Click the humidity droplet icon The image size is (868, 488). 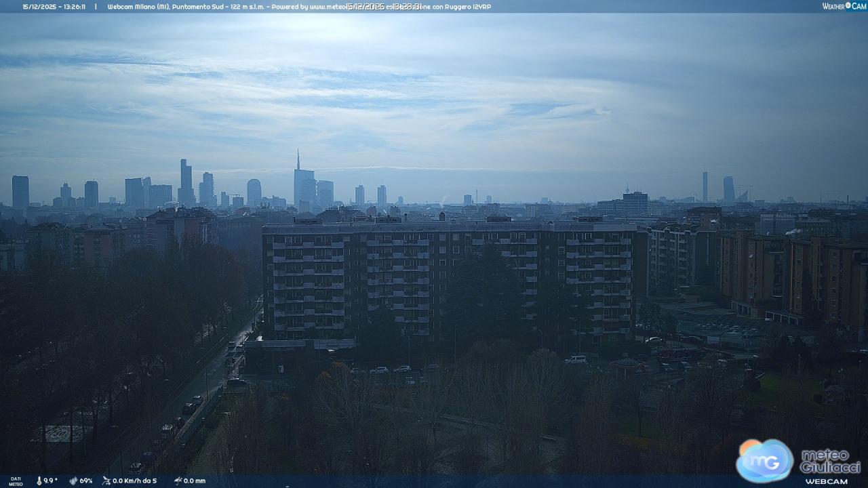(73, 481)
